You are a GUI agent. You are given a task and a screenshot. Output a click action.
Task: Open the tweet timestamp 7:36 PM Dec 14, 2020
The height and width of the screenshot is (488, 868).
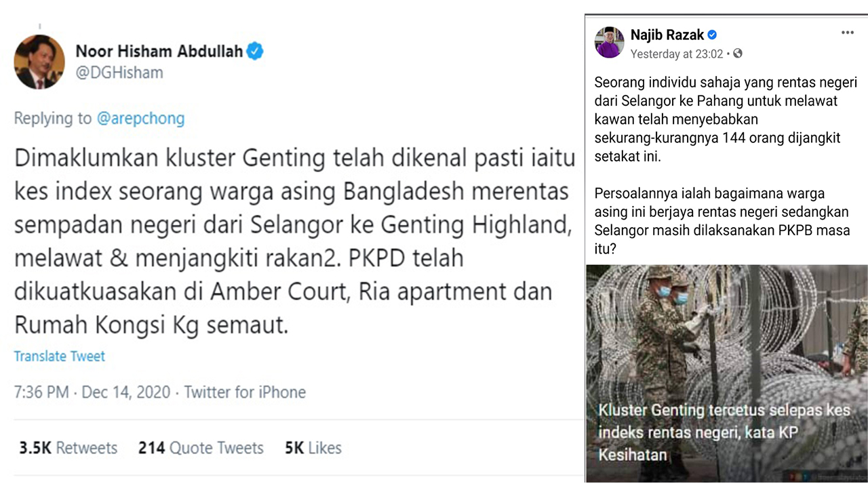click(92, 392)
